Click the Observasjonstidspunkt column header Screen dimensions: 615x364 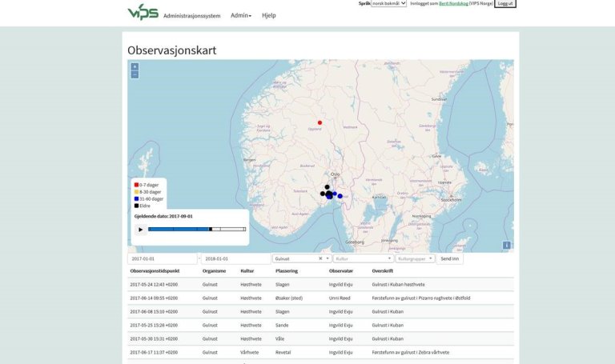pyautogui.click(x=155, y=270)
